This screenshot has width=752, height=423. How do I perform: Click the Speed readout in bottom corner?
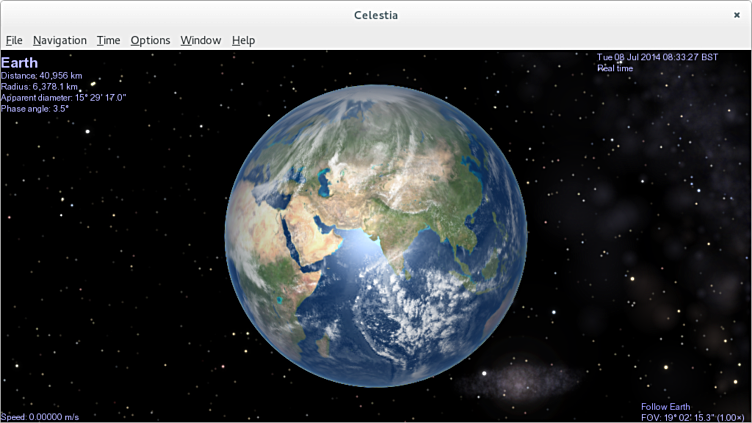coord(40,416)
